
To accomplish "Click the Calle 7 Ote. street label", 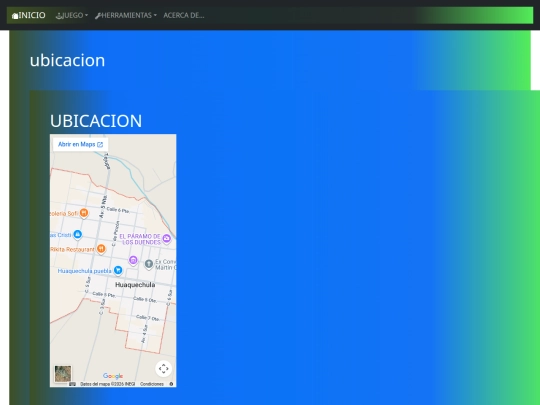I will (x=147, y=318).
